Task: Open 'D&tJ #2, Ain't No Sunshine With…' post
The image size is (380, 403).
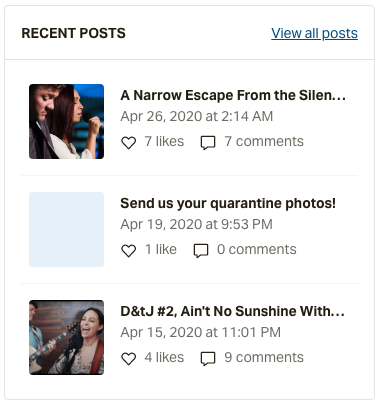Action: [x=232, y=311]
